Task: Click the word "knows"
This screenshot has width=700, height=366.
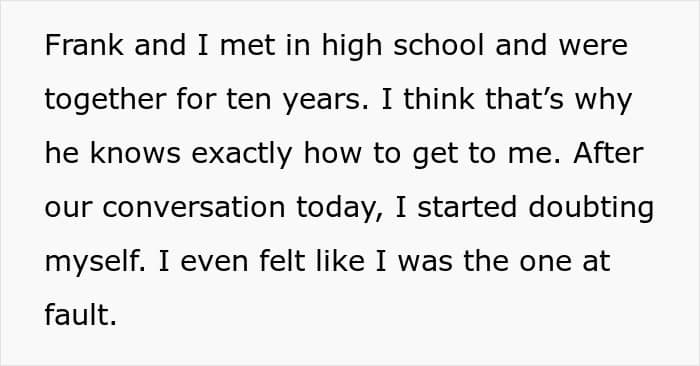Action: pyautogui.click(x=135, y=153)
